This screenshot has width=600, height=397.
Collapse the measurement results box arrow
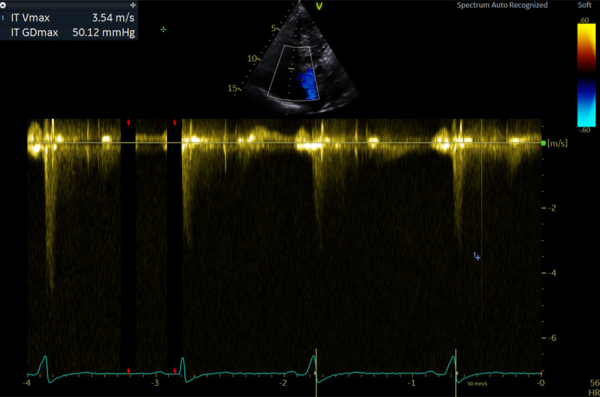tap(3, 5)
